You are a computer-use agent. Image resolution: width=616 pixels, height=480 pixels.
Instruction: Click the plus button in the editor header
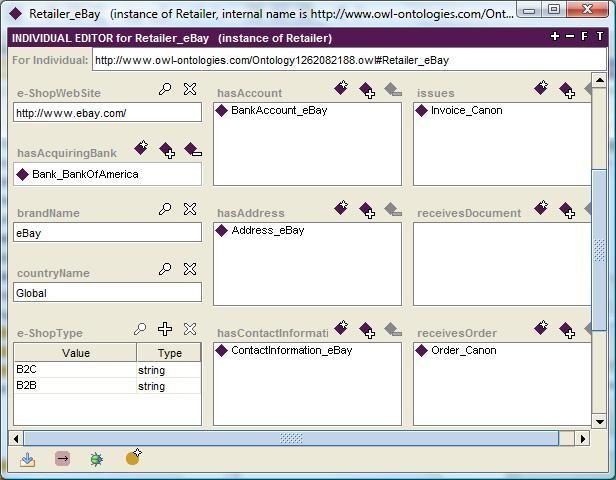pos(555,37)
